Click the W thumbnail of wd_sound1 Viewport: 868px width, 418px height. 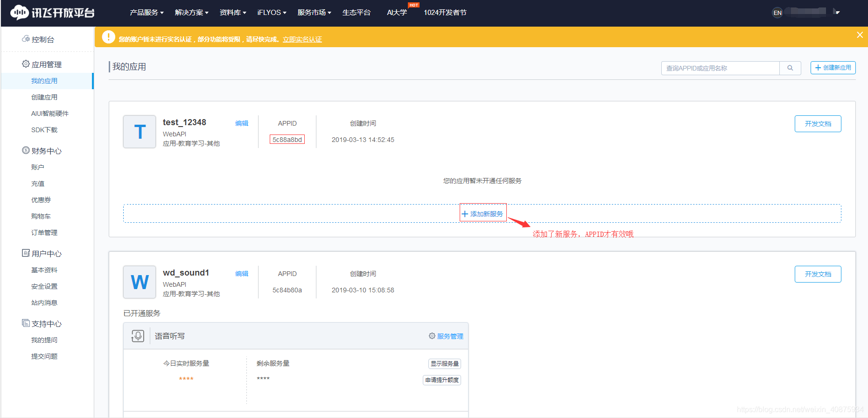pos(140,282)
